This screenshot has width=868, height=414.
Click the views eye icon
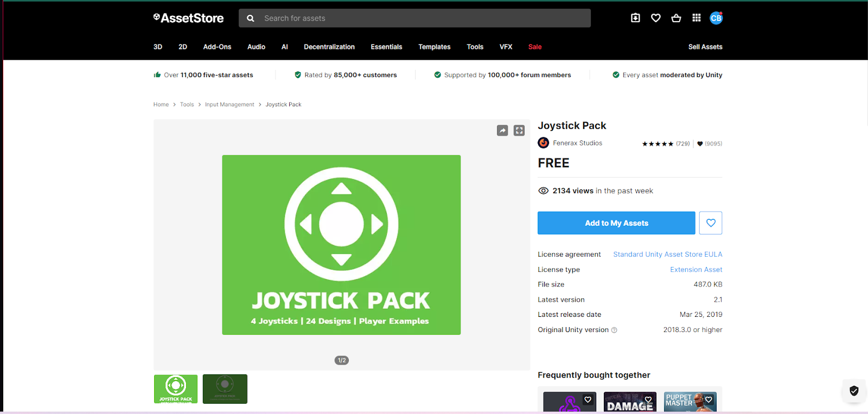point(543,191)
